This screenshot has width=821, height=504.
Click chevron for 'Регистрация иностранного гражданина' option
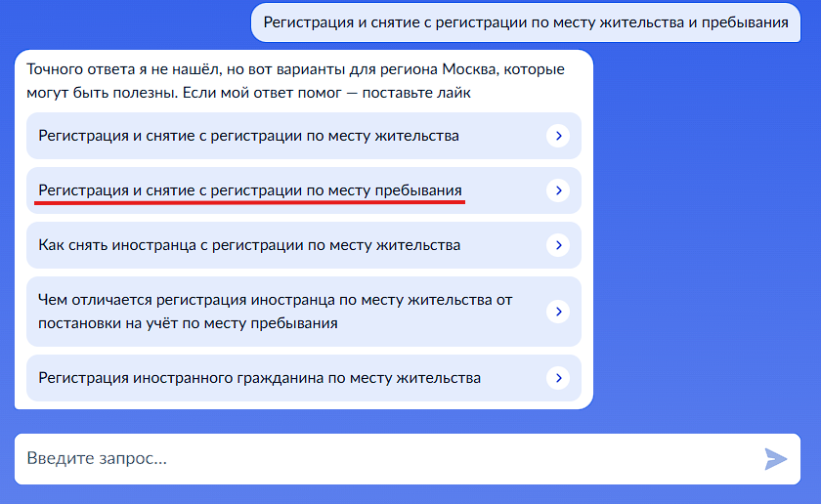pyautogui.click(x=558, y=378)
